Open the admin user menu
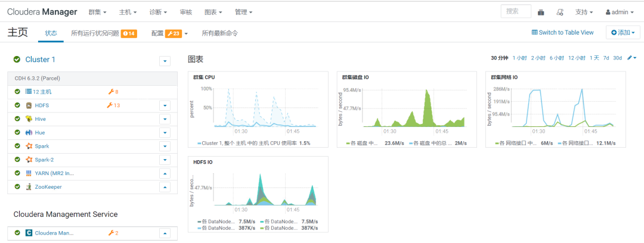644x243 pixels. (620, 13)
